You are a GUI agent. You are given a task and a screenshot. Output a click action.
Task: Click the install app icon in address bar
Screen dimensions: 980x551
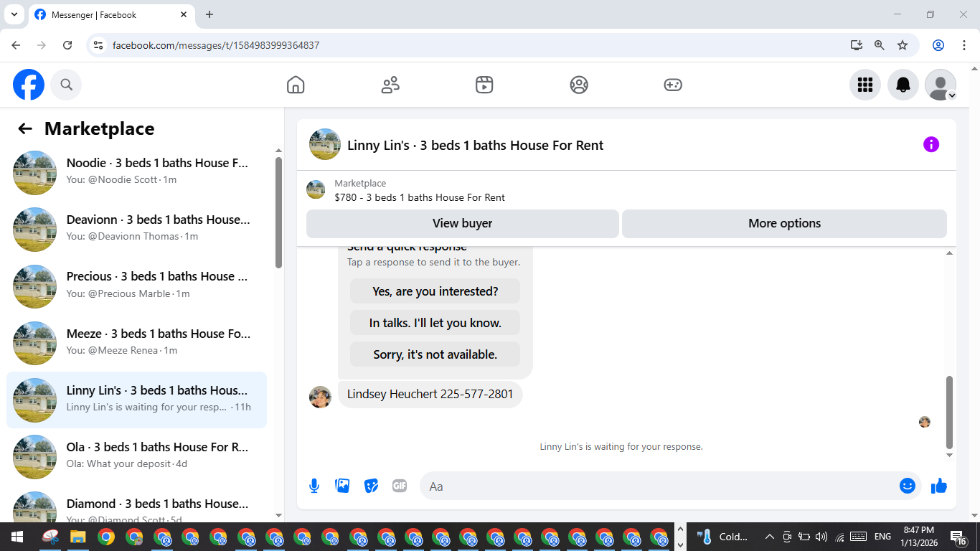tap(857, 45)
